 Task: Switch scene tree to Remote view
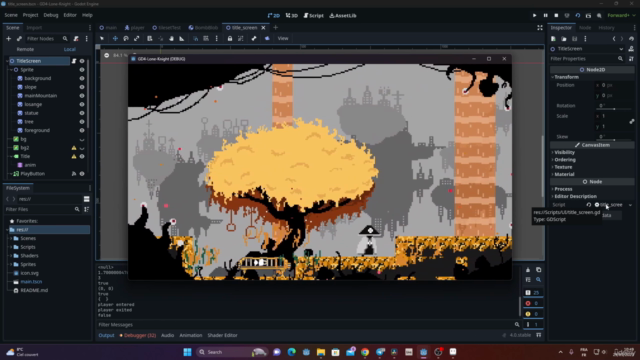[x=25, y=49]
